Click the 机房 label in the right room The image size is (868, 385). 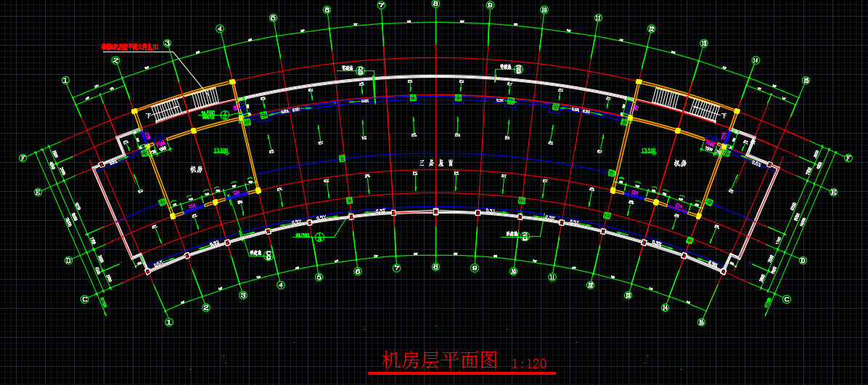[x=680, y=163]
